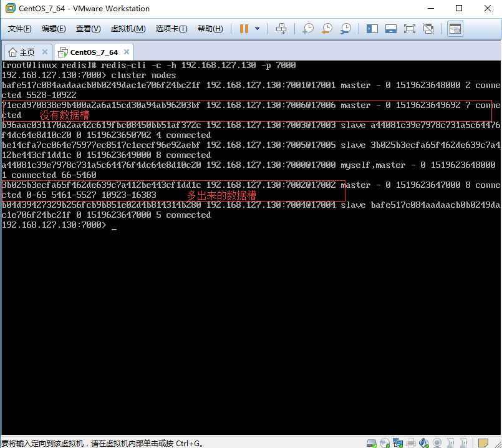Close the CentOS_7_64 tab
This screenshot has height=448, width=502.
click(127, 52)
